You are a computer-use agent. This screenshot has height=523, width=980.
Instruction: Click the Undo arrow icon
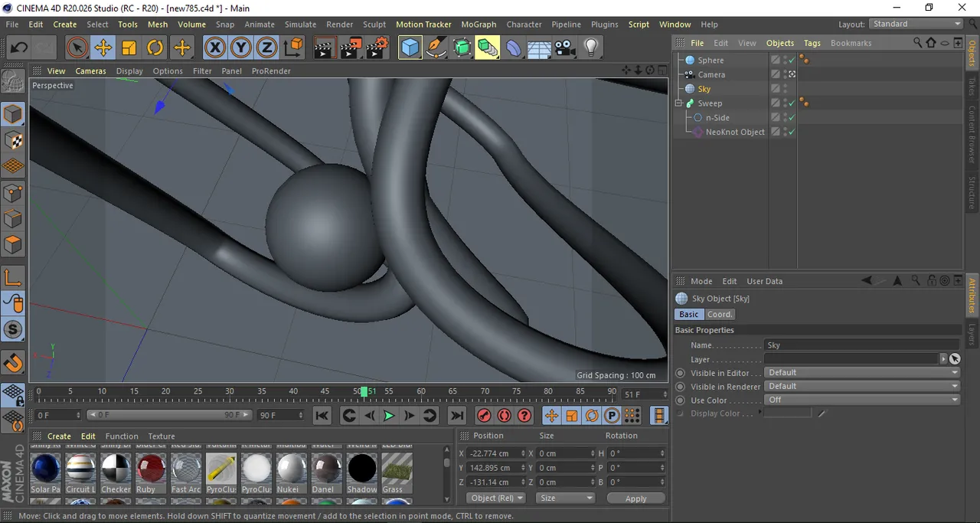(18, 48)
